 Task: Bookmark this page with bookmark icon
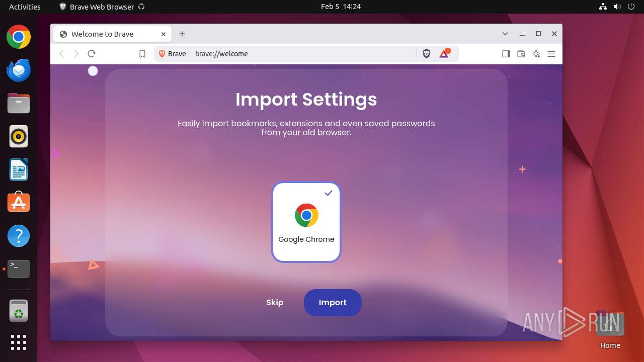point(142,54)
